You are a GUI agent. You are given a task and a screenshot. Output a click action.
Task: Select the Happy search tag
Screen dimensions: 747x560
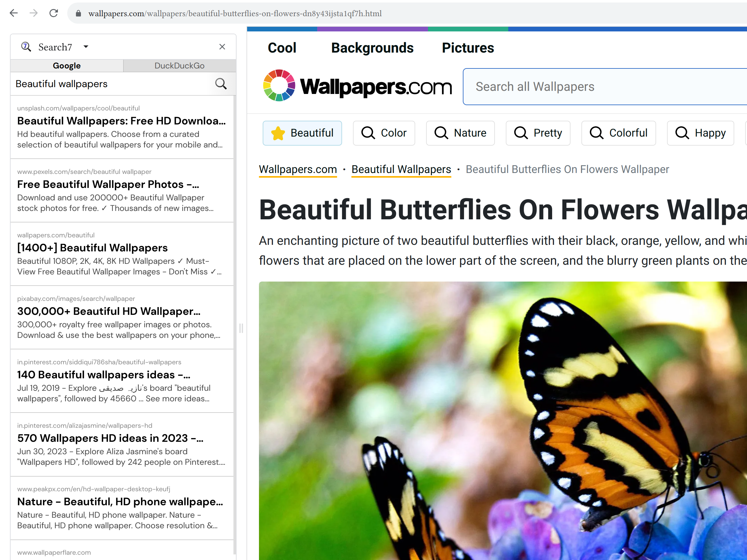[700, 133]
